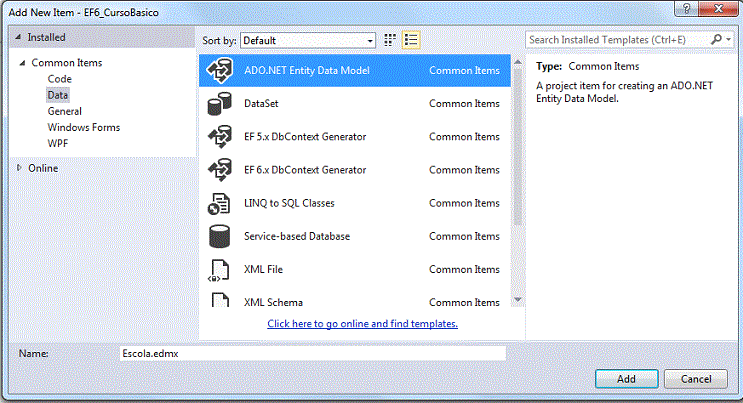Click the Installed header label
This screenshot has width=743, height=403.
[x=46, y=37]
